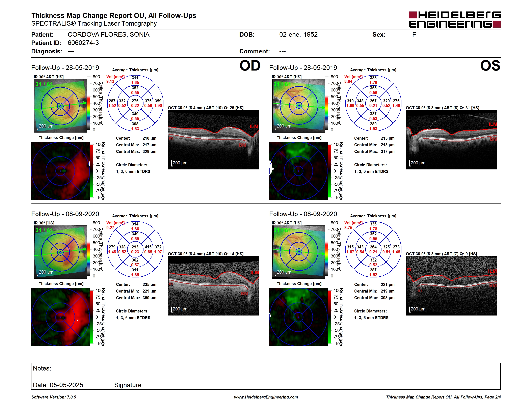Select OCT caption with Q: 25
Viewport: 532px width, 411px height.
206,108
